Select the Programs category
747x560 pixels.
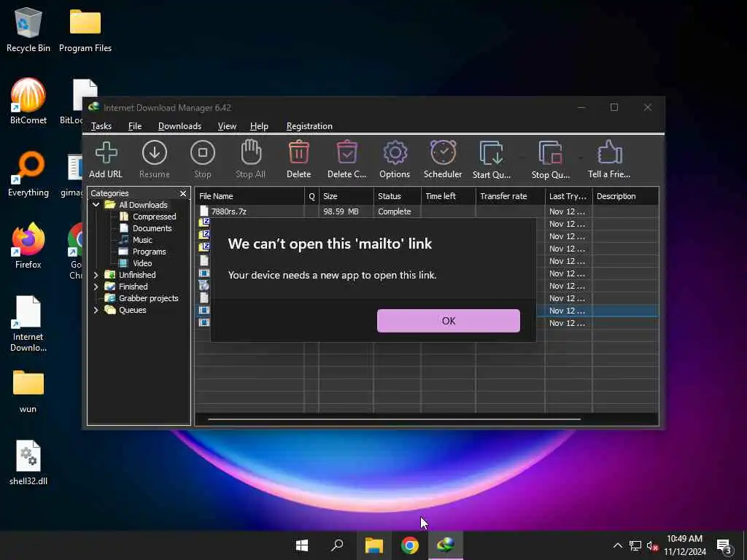149,252
